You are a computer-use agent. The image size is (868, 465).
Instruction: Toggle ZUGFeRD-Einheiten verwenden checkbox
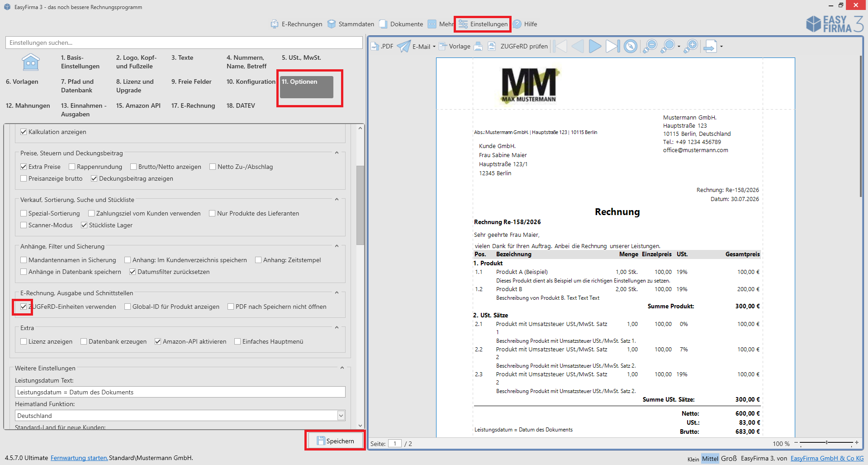click(24, 307)
